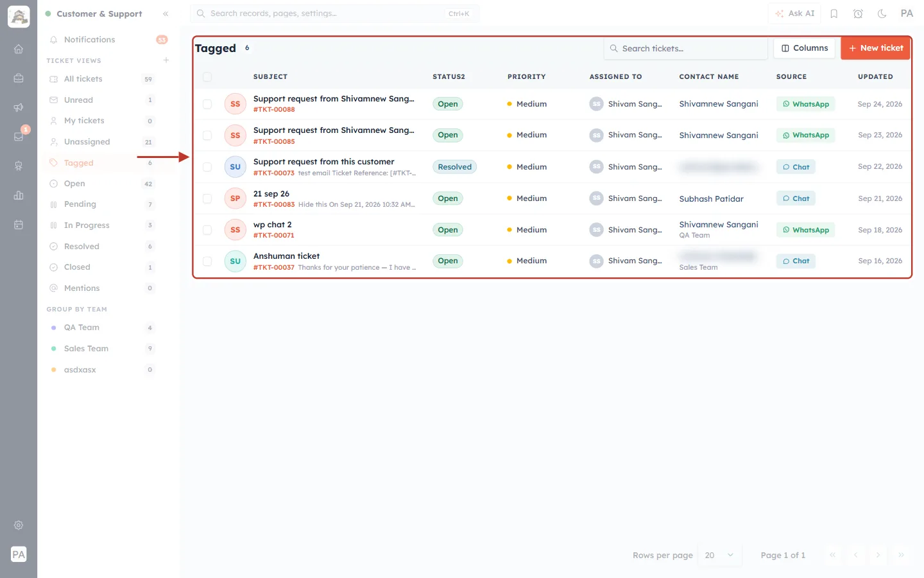Click the megaphone campaigns icon in rail

click(x=19, y=107)
